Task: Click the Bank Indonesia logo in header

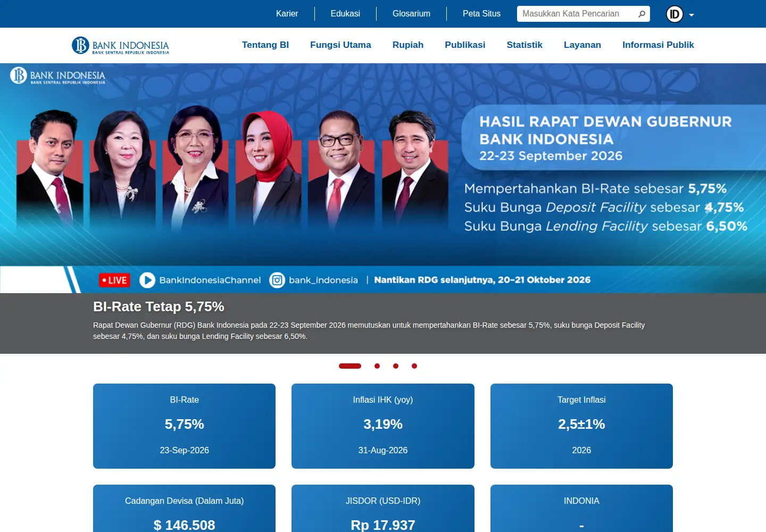Action: 120,45
